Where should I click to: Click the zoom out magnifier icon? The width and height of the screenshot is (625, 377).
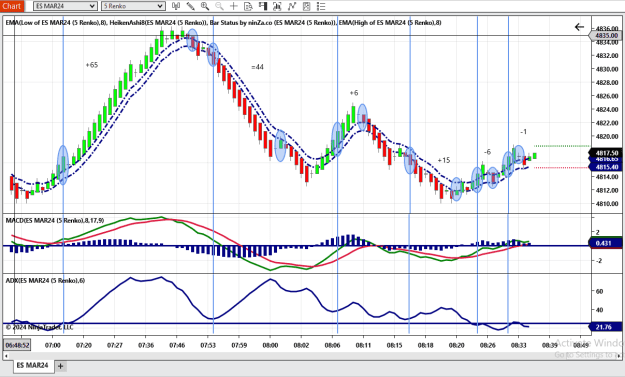pos(219,6)
